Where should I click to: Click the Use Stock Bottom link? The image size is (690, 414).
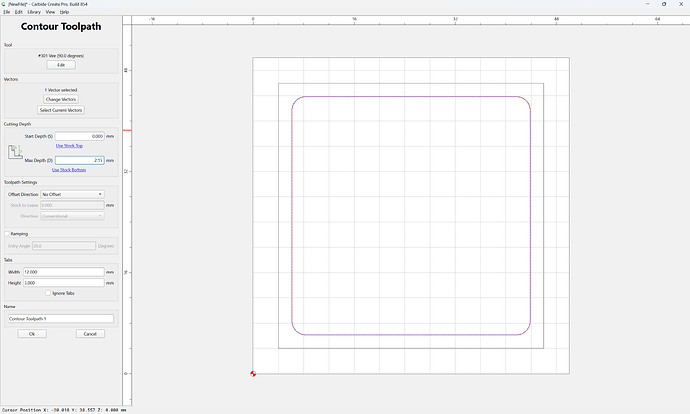pyautogui.click(x=69, y=170)
